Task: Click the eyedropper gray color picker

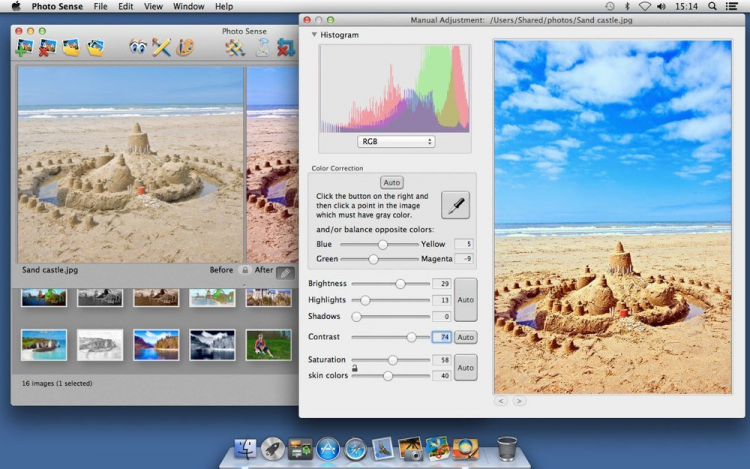Action: 455,204
